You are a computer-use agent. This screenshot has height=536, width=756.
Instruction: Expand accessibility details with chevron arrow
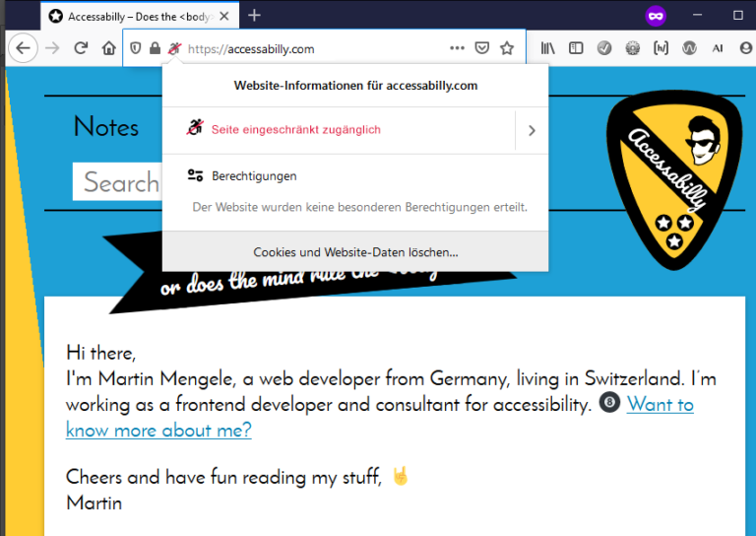532,130
